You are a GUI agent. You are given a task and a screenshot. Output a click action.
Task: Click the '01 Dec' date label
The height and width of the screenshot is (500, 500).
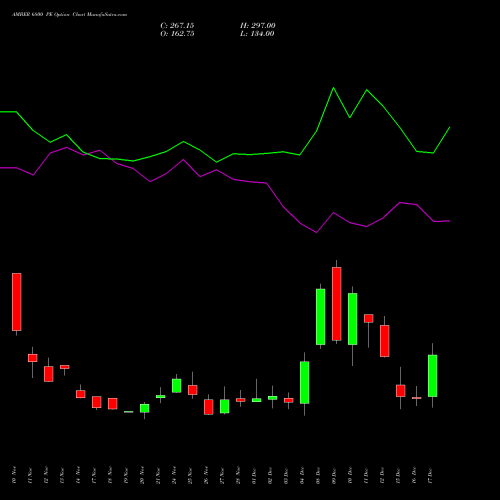(254, 475)
